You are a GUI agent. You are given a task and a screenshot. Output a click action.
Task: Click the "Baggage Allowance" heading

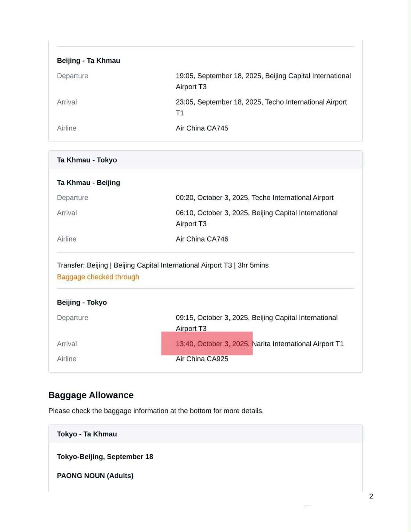(x=91, y=395)
